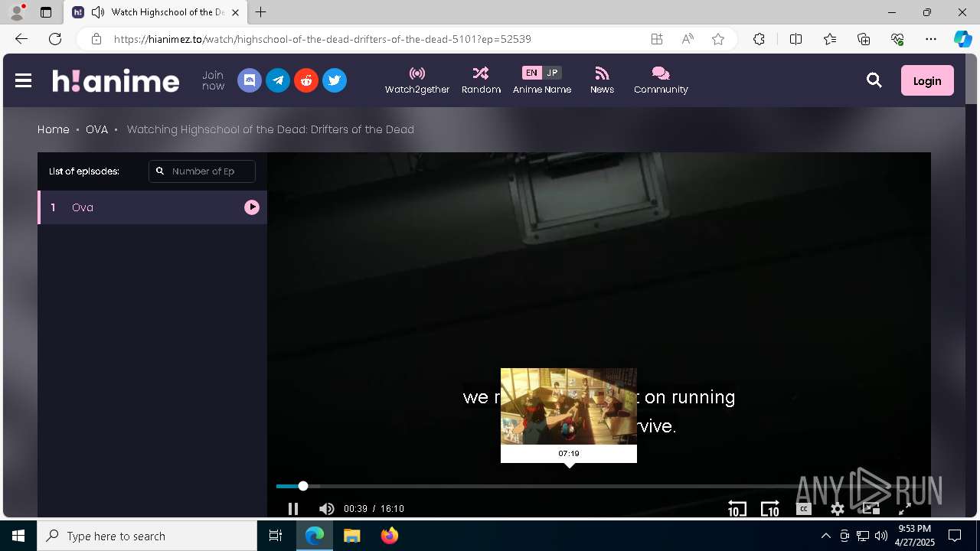Open Windows notification center
980x551 pixels.
[x=955, y=536]
